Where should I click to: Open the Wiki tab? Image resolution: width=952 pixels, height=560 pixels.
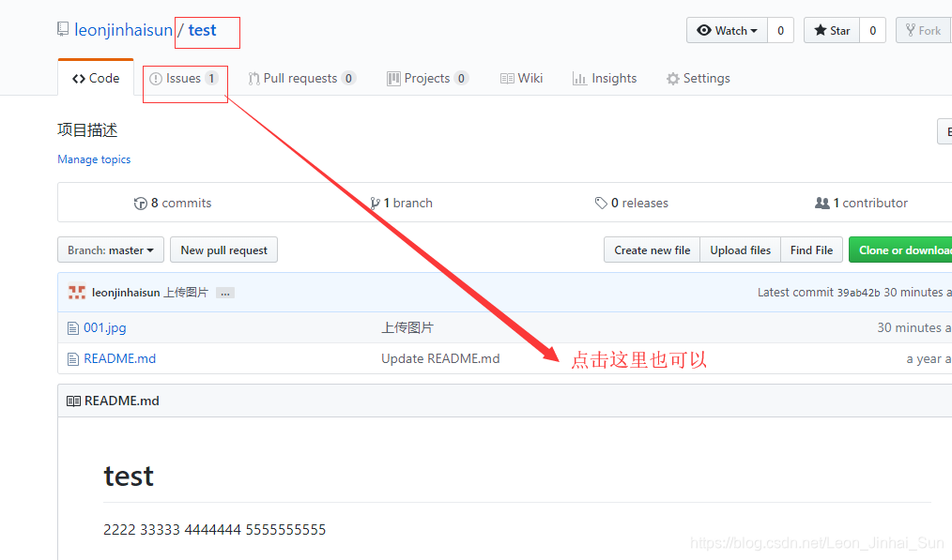522,78
